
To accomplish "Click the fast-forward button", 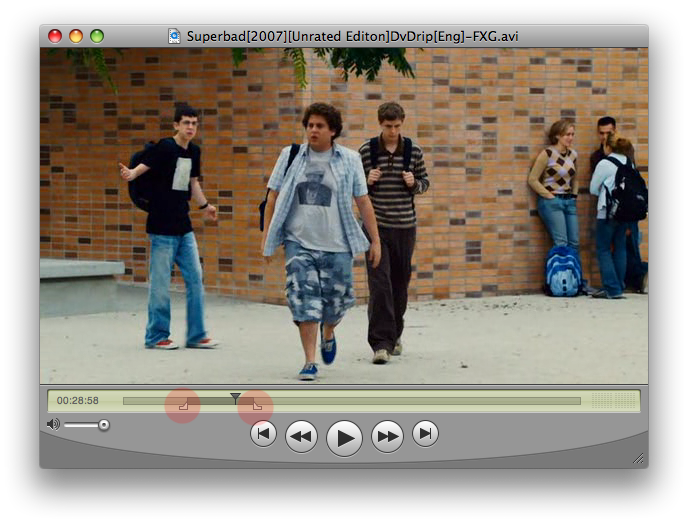I will coord(387,437).
